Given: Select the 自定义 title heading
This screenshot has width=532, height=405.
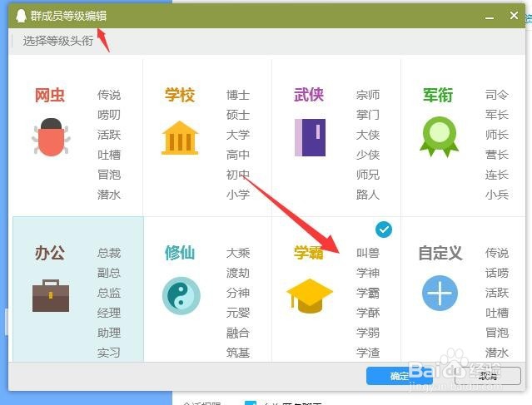Looking at the screenshot, I should 440,253.
